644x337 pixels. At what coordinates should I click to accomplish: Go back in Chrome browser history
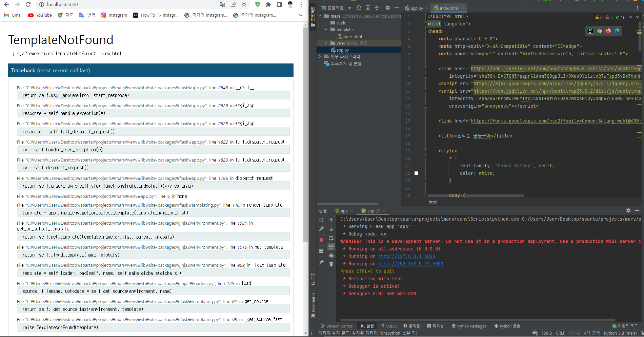tap(6, 4)
